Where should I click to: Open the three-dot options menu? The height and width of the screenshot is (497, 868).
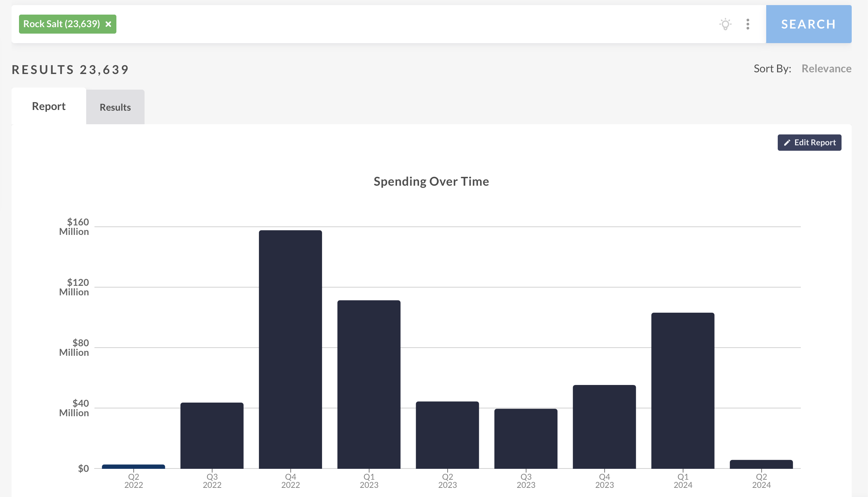(748, 24)
